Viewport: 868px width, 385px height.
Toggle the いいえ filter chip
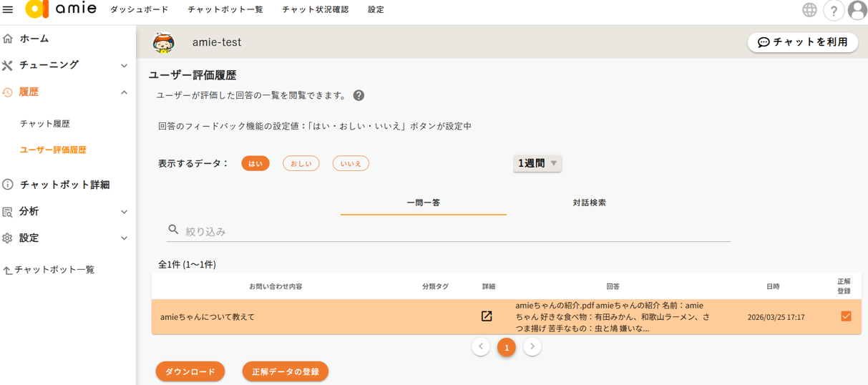pos(351,164)
